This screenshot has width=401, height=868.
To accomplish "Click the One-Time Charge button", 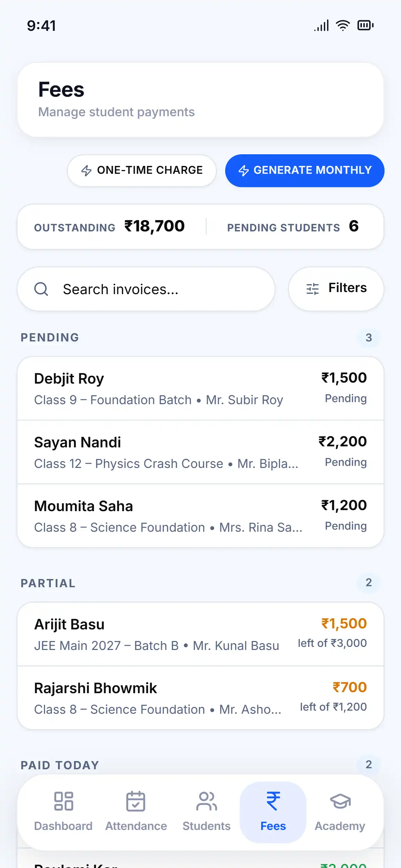I will (x=142, y=170).
